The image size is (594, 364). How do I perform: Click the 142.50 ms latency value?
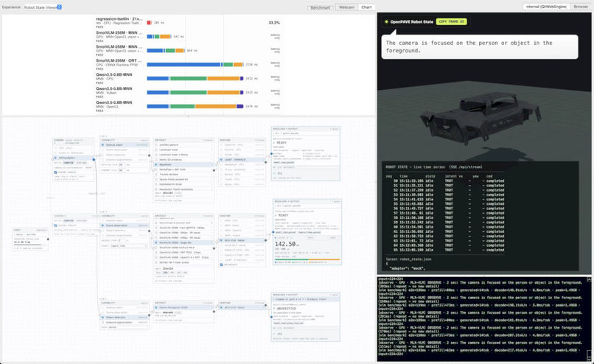point(285,245)
